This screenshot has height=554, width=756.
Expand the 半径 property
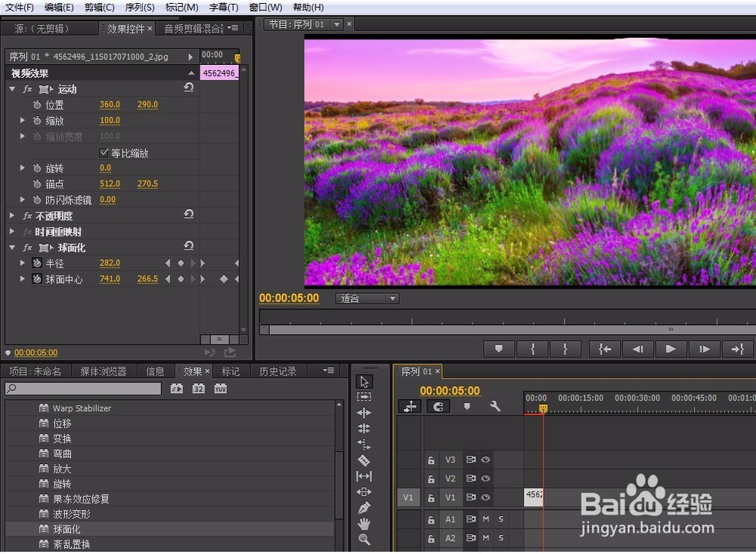(x=22, y=263)
